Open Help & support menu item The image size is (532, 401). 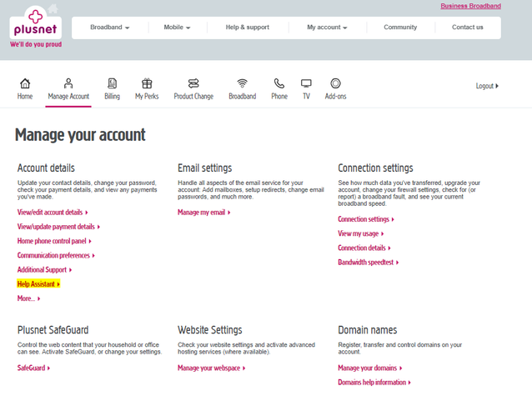coord(247,28)
